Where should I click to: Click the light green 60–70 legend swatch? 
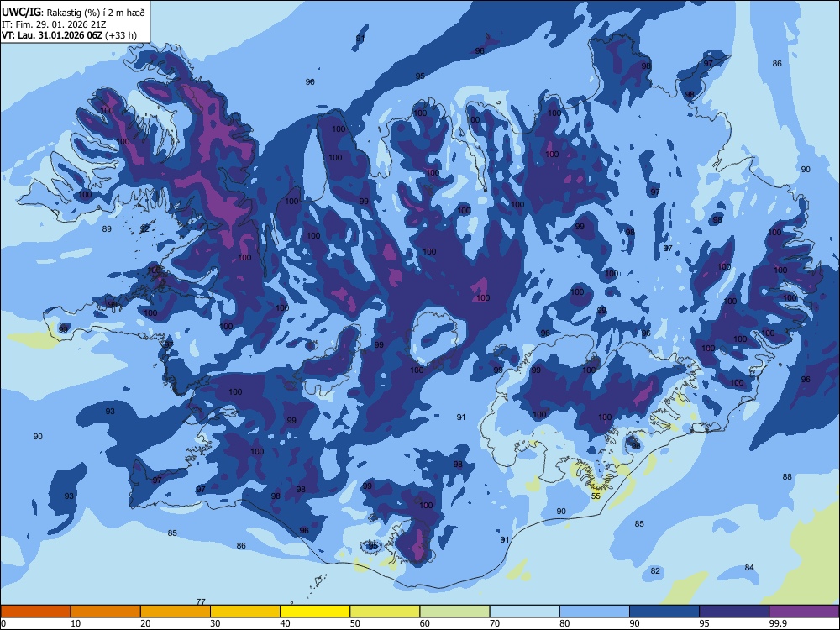(454, 612)
